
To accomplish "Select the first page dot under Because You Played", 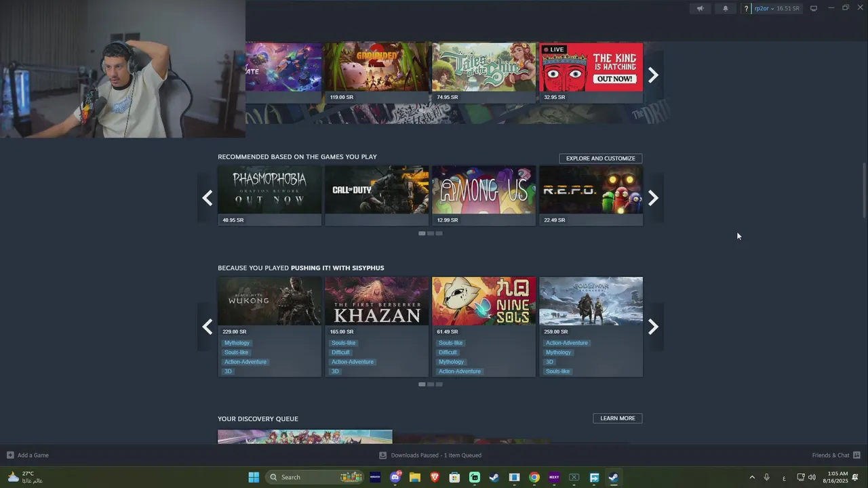I will 422,384.
